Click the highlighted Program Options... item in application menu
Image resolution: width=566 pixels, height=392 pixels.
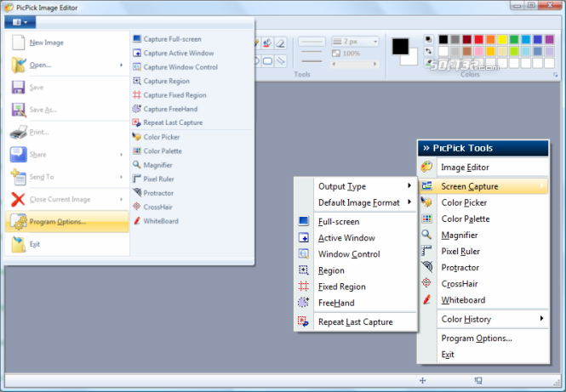pos(67,221)
